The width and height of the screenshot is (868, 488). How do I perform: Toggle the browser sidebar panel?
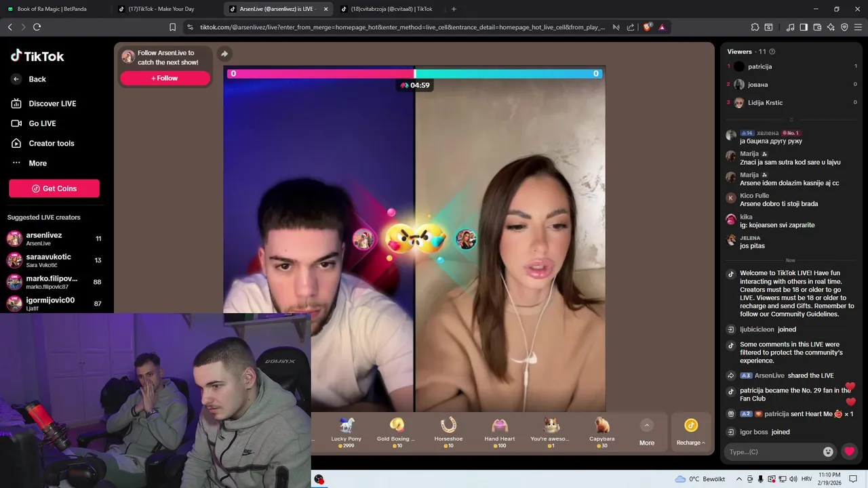coord(804,27)
